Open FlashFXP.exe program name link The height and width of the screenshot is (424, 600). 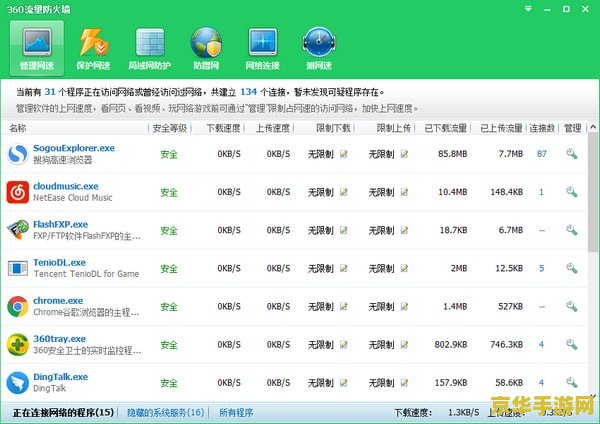pos(60,224)
